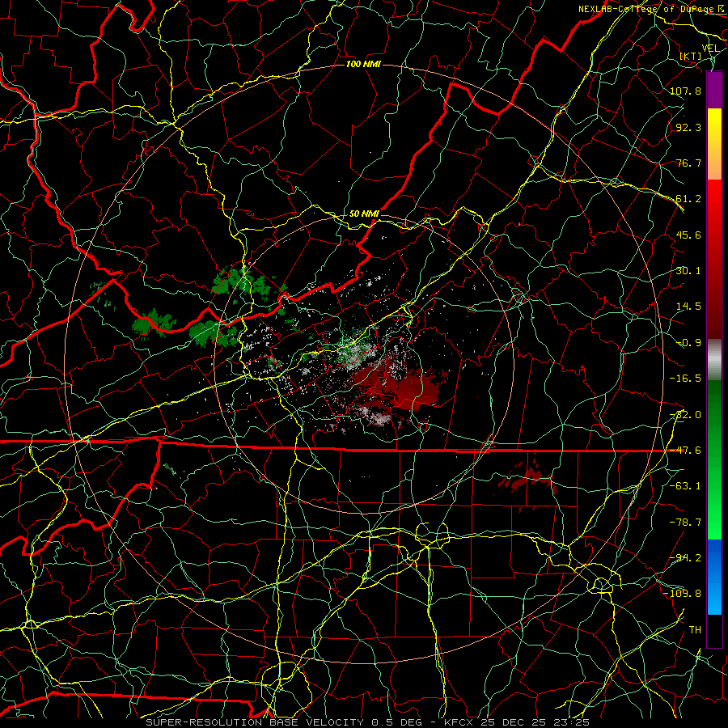Click the 100 NMI range ring label
The image size is (728, 728).
coord(363,64)
